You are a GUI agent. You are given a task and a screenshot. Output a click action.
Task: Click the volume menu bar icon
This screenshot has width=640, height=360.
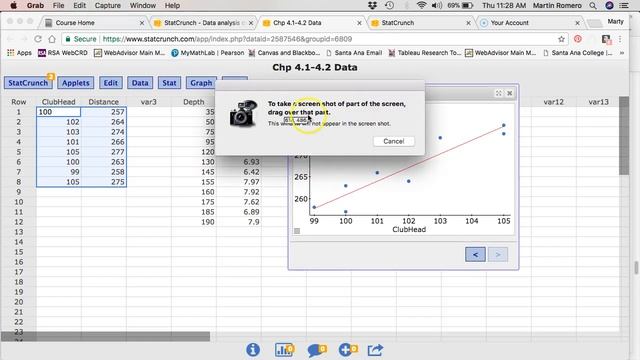[x=437, y=5]
